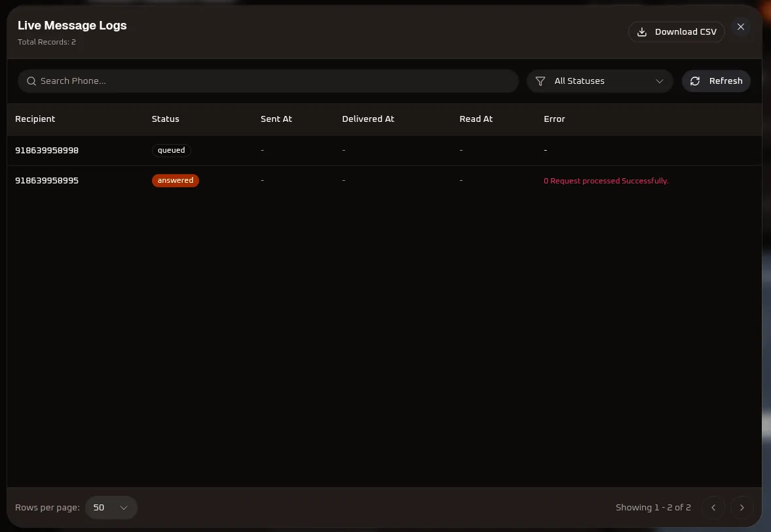Image resolution: width=771 pixels, height=532 pixels.
Task: Click the Live Message Logs title
Action: click(72, 26)
